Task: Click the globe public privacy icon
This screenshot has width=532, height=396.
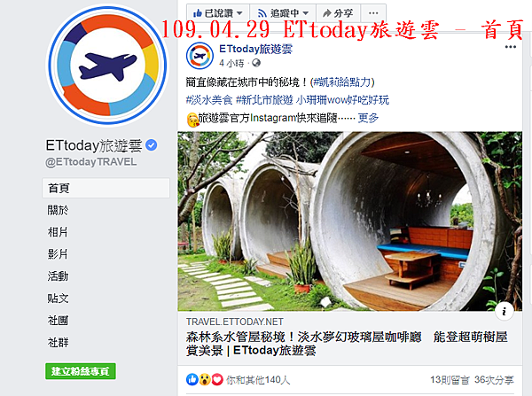Action: click(x=256, y=63)
